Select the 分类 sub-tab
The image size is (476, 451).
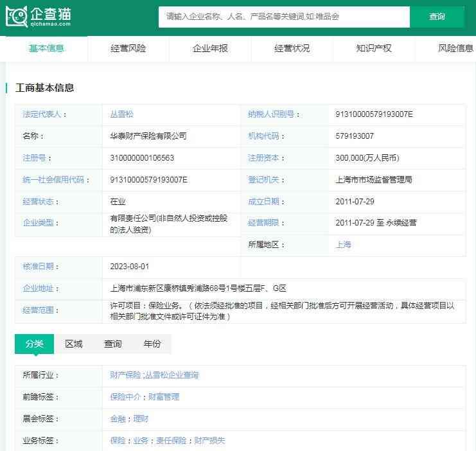tap(34, 344)
